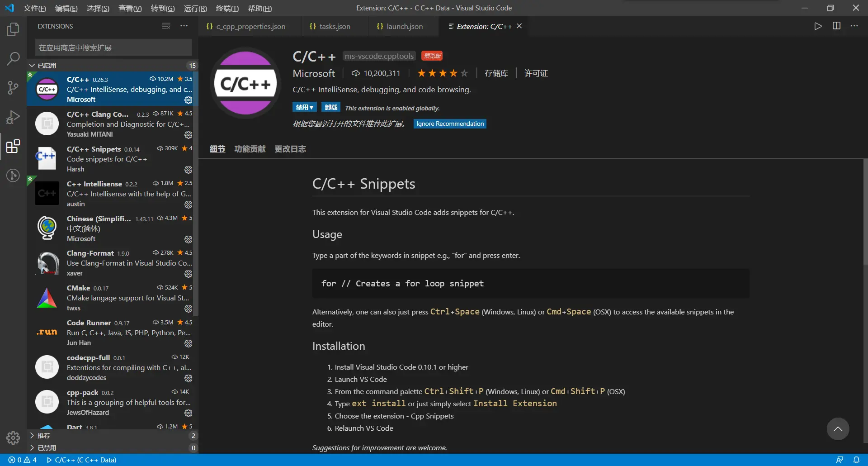Select the 更改日志 changelog tab
Image resolution: width=868 pixels, height=466 pixels.
[290, 149]
